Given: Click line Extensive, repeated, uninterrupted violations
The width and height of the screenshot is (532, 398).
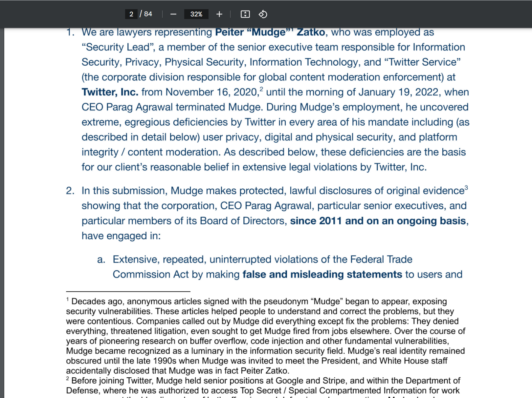Looking at the screenshot, I should (x=262, y=260).
